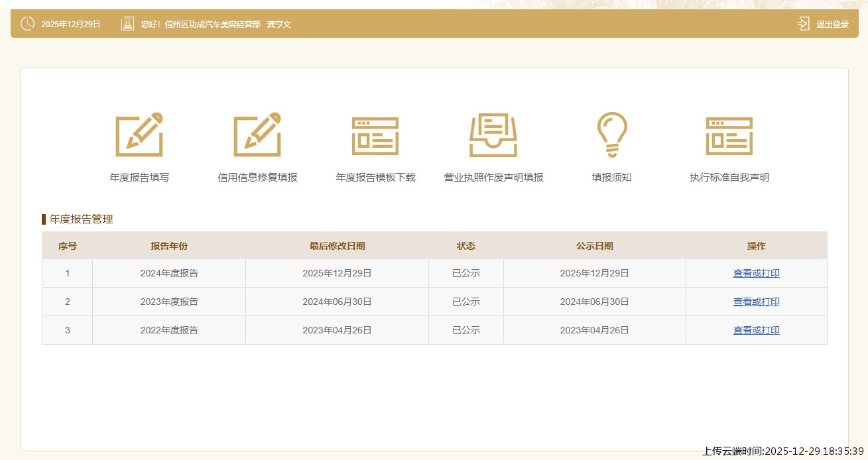View or print the 2022年度报告

pos(756,330)
